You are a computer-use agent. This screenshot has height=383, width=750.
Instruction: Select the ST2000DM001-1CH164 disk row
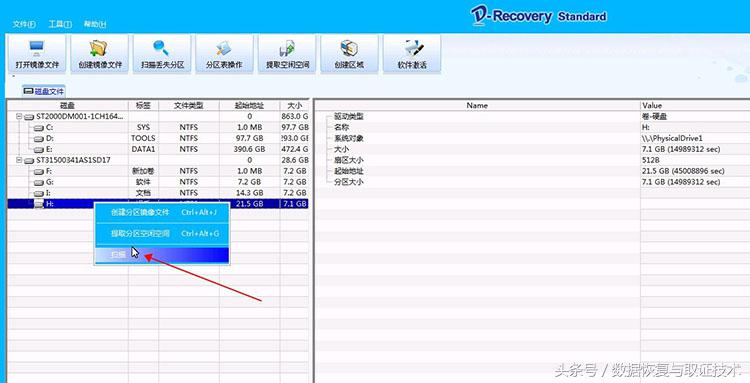pos(158,117)
